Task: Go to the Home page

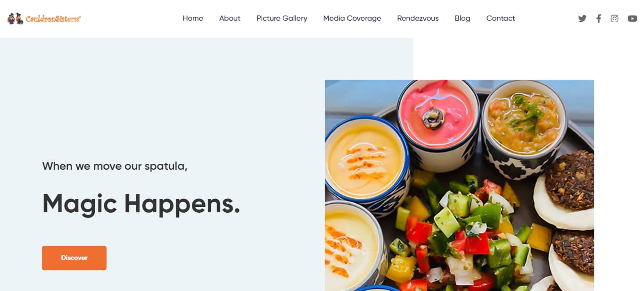Action: 193,18
